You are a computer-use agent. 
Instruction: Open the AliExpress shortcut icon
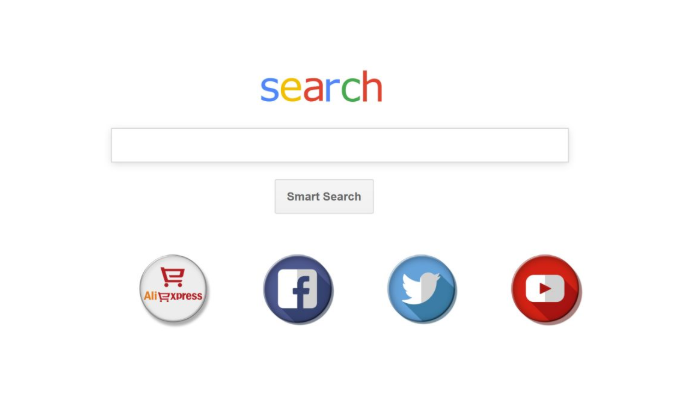pyautogui.click(x=173, y=289)
